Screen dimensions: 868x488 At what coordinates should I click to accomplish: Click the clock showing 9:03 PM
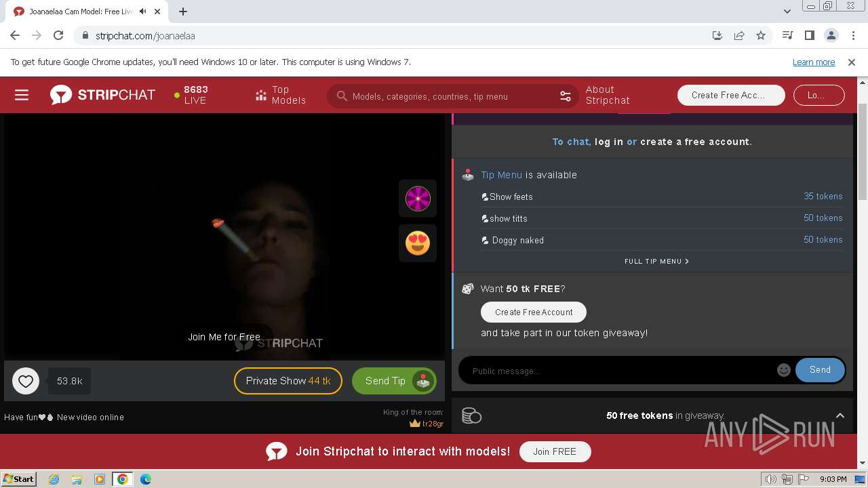coord(833,479)
